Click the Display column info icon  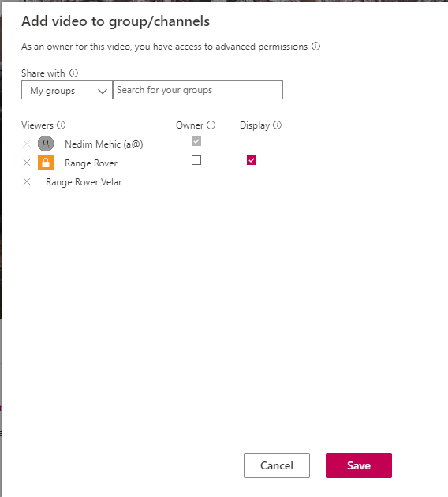pos(277,125)
